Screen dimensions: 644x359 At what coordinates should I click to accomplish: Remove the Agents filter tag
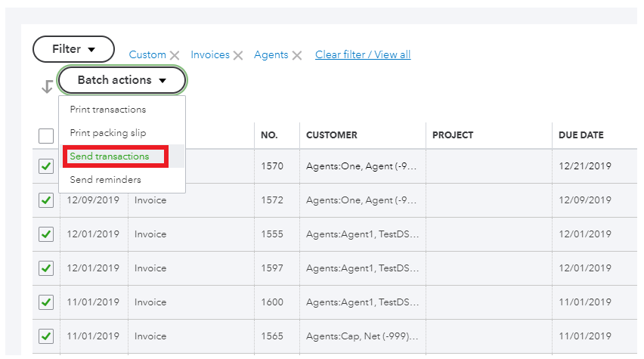[297, 55]
